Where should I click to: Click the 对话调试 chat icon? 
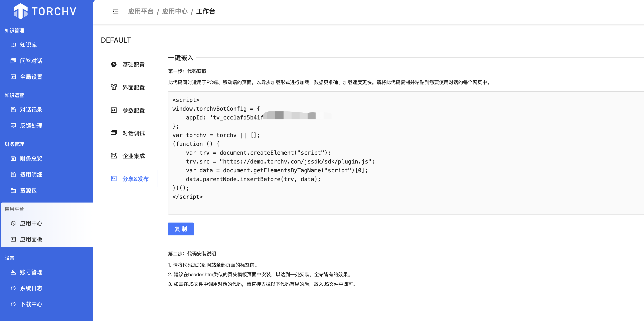click(114, 133)
